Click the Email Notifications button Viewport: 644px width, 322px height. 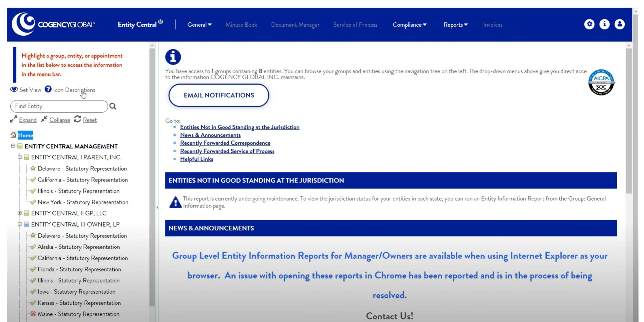coord(219,95)
